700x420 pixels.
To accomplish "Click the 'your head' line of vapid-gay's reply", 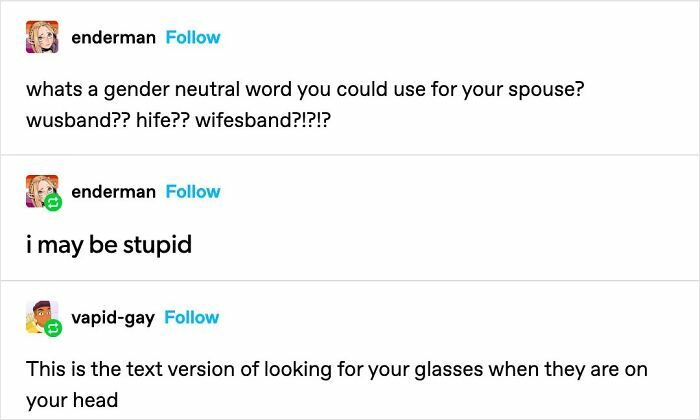I will pos(72,400).
